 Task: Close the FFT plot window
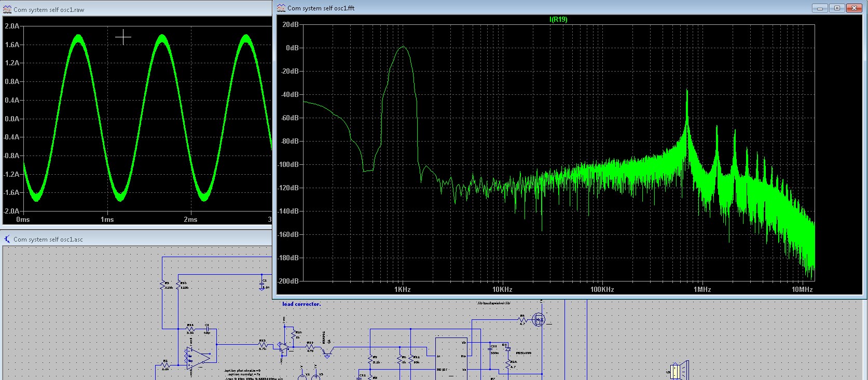click(x=853, y=8)
